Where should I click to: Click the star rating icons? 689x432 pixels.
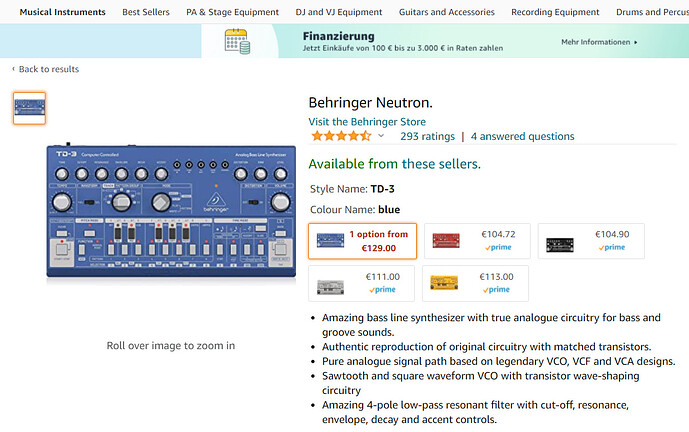pyautogui.click(x=341, y=136)
